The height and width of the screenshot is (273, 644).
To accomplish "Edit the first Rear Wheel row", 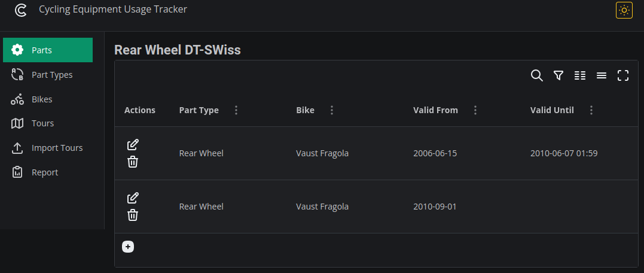I will (x=133, y=145).
